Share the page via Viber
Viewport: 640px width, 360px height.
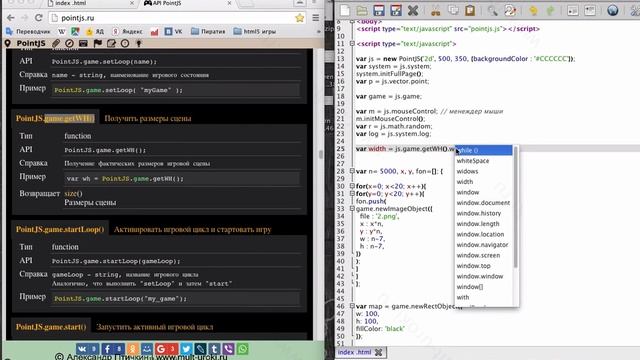click(228, 349)
